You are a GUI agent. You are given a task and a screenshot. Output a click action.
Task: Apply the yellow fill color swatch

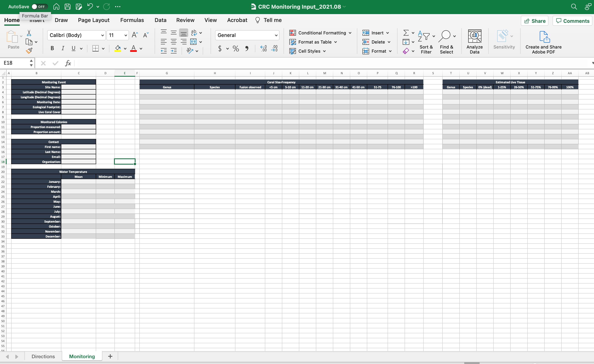(x=118, y=49)
